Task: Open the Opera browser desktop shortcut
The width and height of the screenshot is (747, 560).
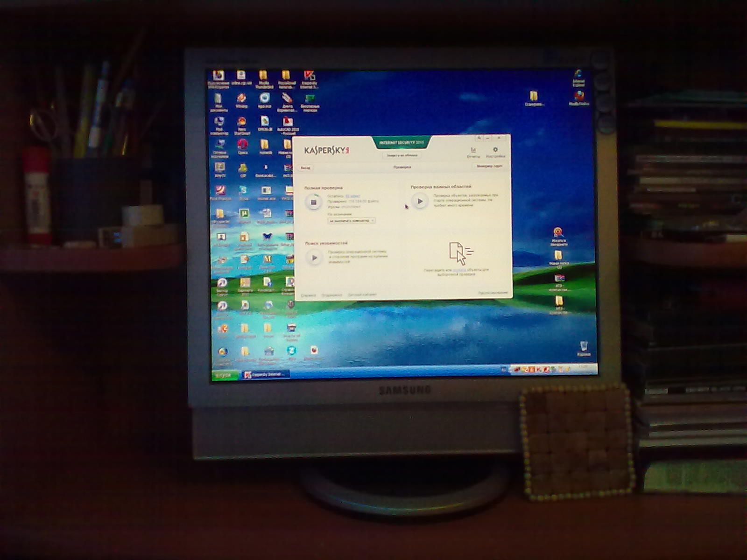Action: 242,147
